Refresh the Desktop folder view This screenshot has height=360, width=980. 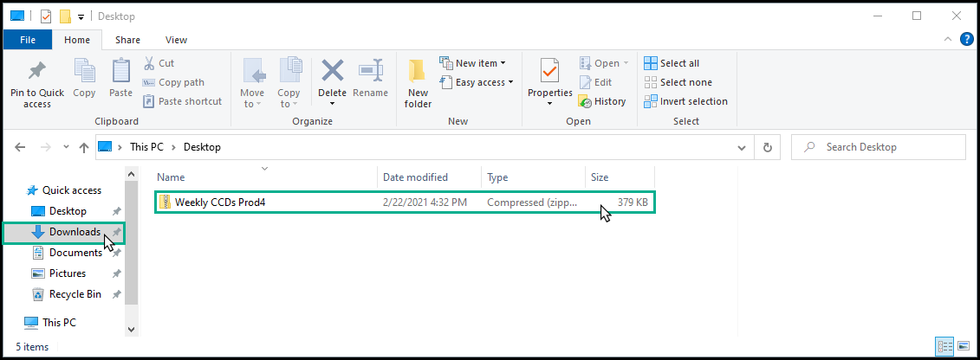pyautogui.click(x=767, y=148)
